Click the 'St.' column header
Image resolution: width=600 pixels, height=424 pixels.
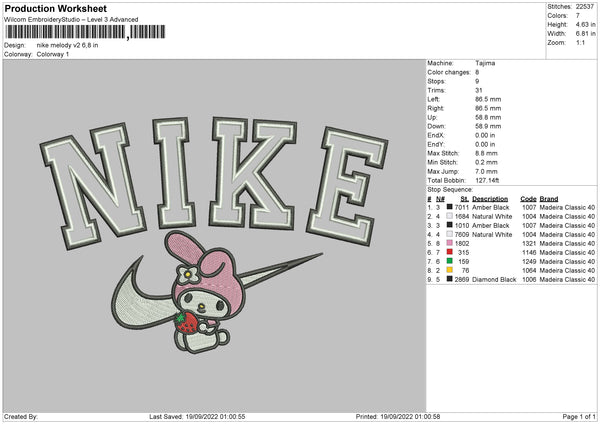pos(465,199)
